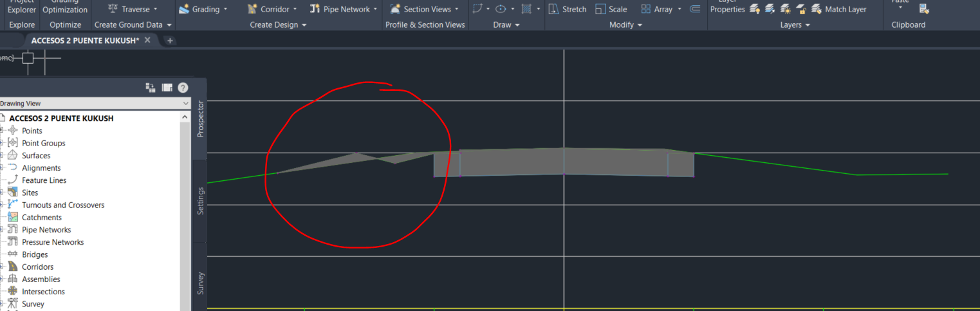Expand the Corridor dropdown arrow

point(295,9)
